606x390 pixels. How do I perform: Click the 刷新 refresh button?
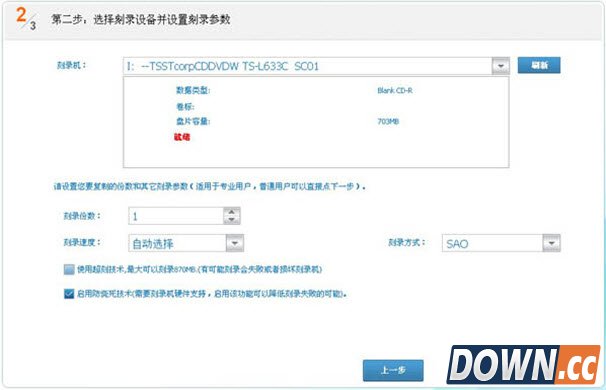539,65
